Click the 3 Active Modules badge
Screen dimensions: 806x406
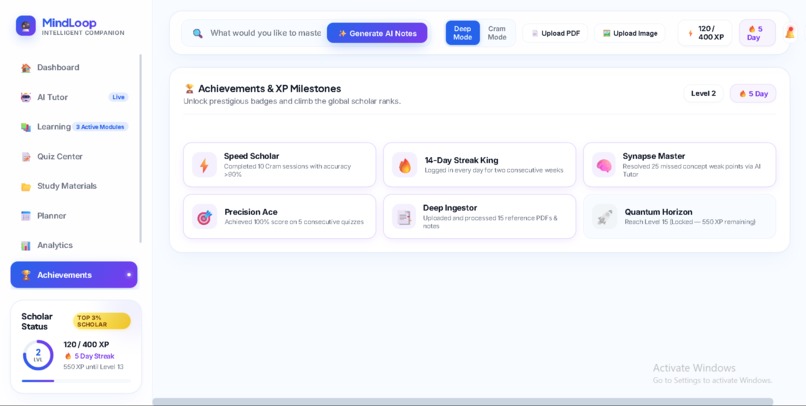point(100,127)
